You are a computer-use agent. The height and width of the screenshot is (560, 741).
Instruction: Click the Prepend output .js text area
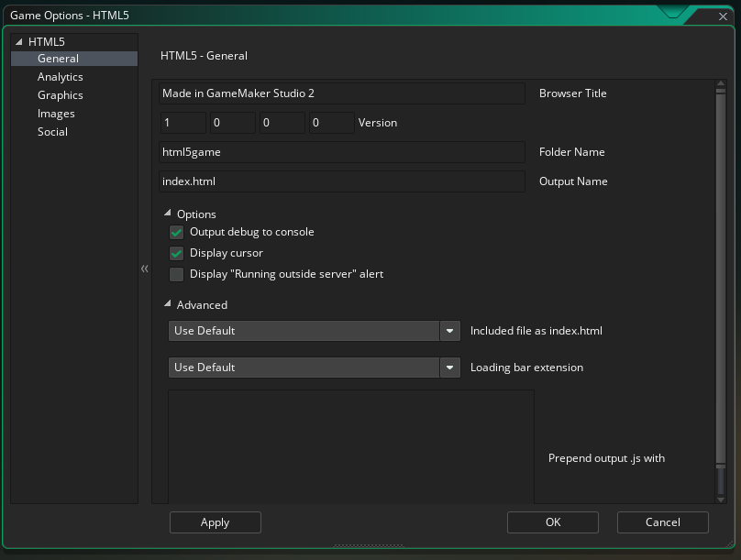(351, 446)
